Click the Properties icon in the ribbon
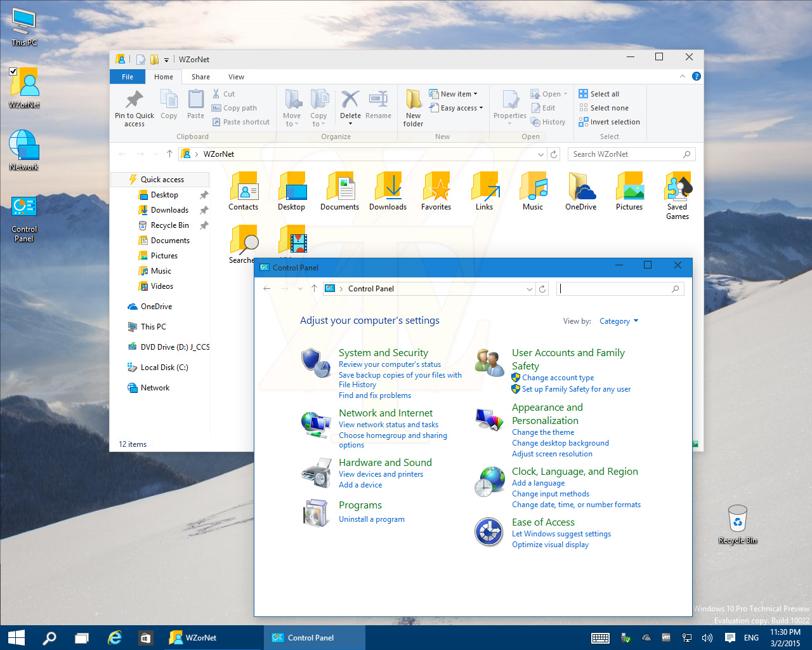This screenshot has height=650, width=812. 511,100
